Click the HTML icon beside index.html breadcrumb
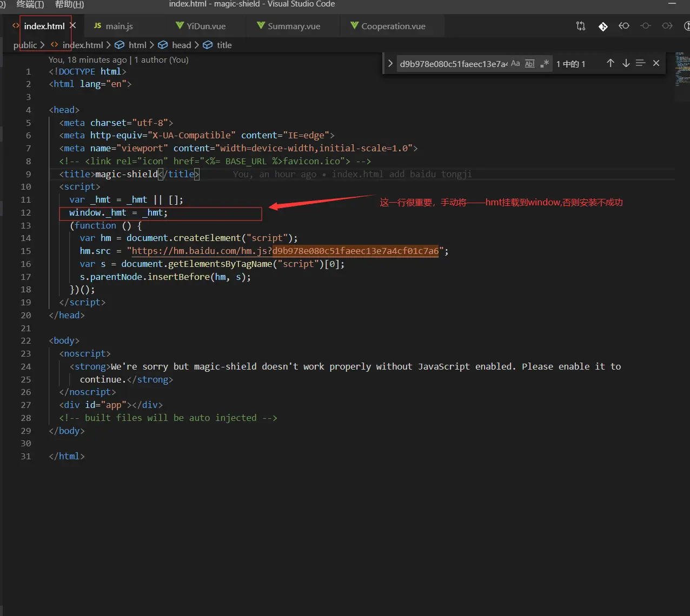 pos(54,45)
